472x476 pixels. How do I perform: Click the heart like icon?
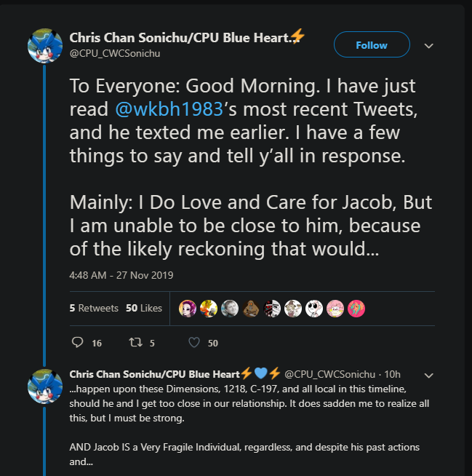pyautogui.click(x=194, y=342)
